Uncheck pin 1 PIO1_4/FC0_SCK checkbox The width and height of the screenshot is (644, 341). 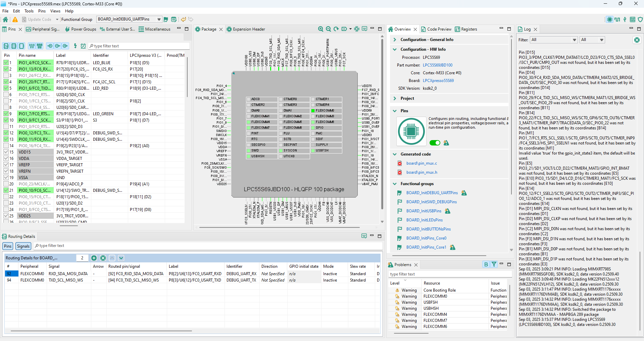pos(6,63)
